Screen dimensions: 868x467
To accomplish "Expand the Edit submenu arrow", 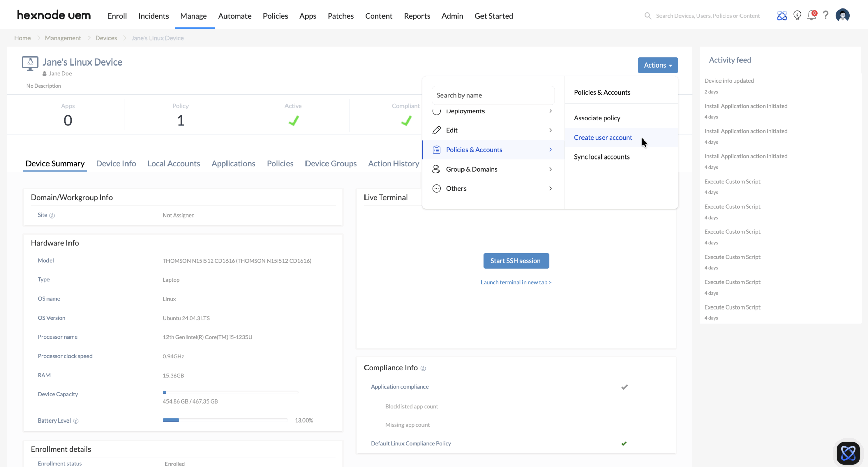I will [x=550, y=130].
